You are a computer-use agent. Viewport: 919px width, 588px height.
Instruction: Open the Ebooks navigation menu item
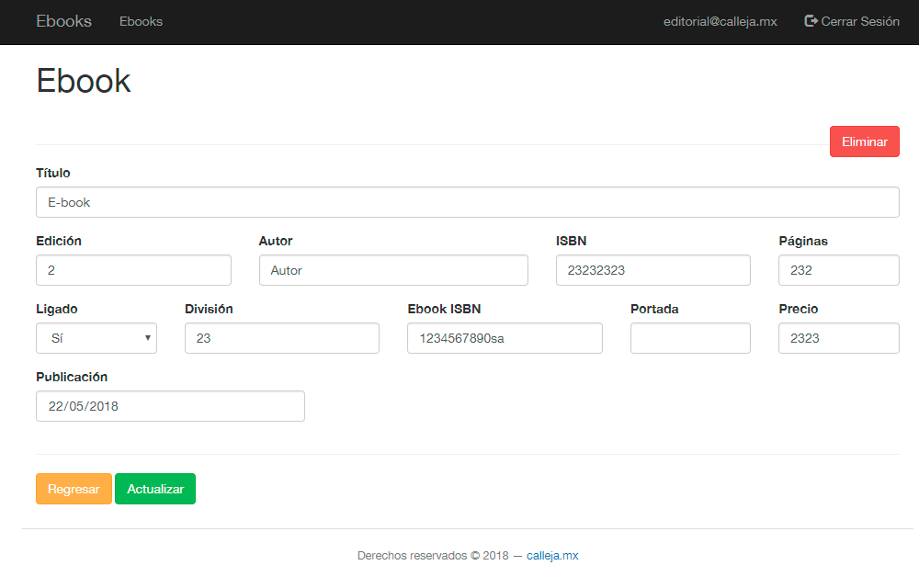pyautogui.click(x=141, y=21)
